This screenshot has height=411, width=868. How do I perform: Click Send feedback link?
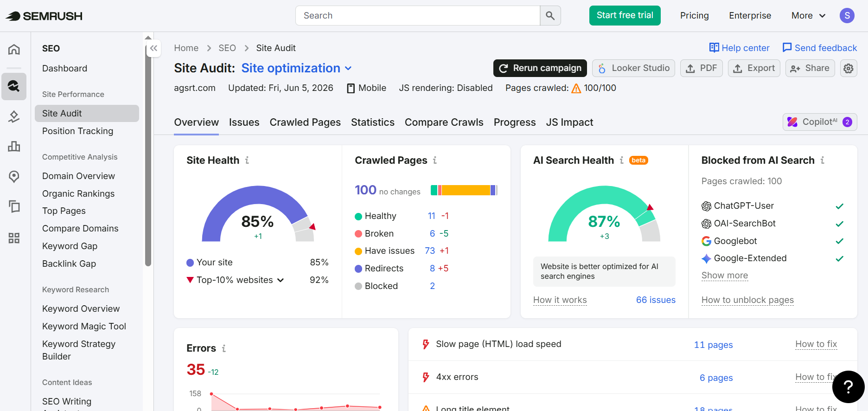coord(820,48)
